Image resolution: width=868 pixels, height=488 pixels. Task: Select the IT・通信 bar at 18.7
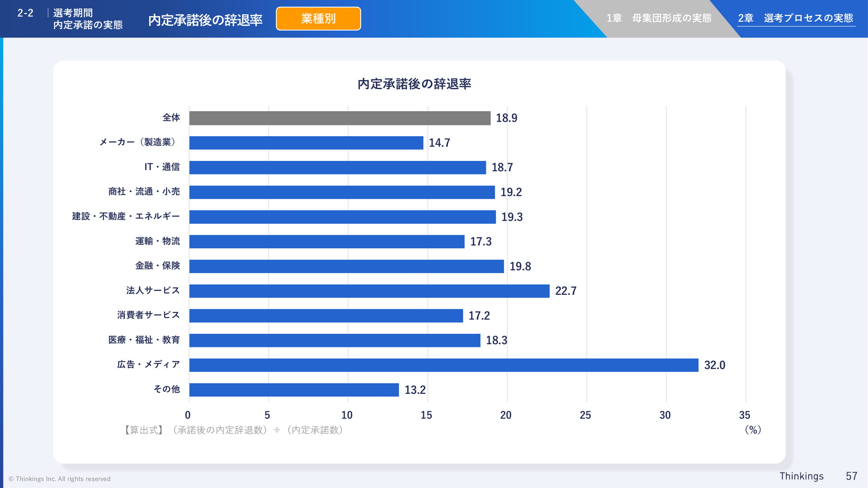click(x=338, y=167)
